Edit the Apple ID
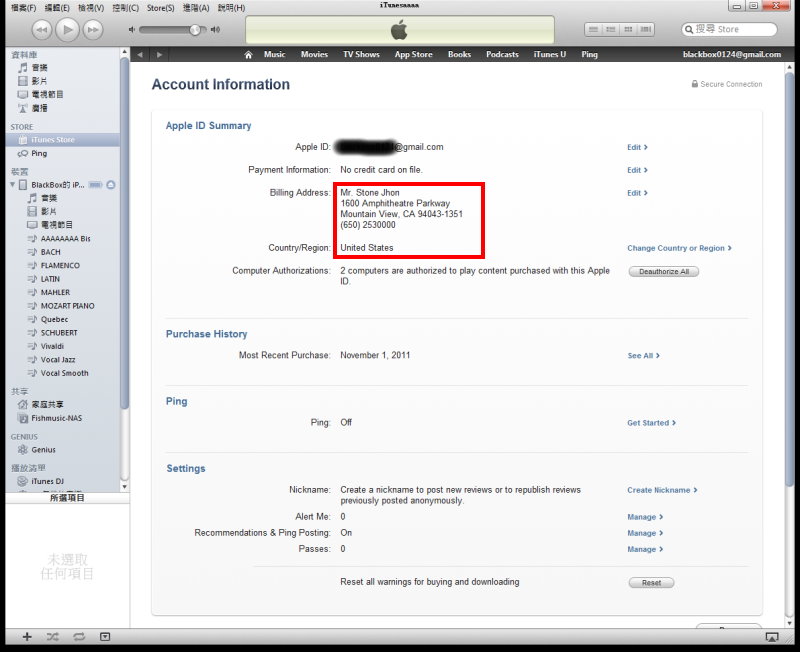The height and width of the screenshot is (652, 800). pyautogui.click(x=637, y=147)
